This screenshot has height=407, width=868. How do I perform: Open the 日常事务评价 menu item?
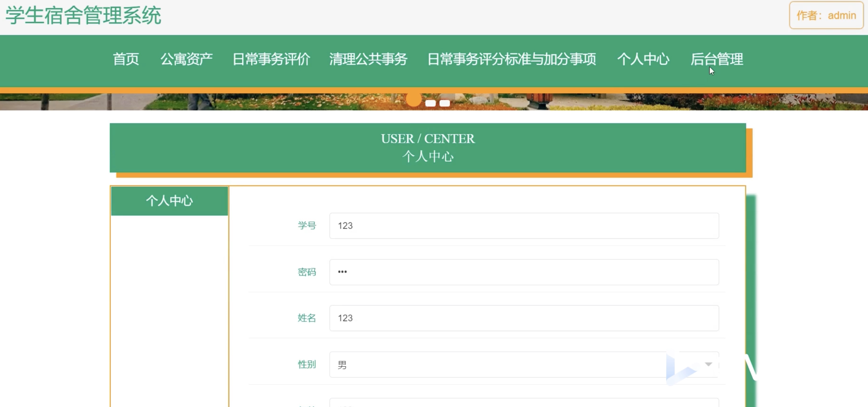click(x=271, y=59)
